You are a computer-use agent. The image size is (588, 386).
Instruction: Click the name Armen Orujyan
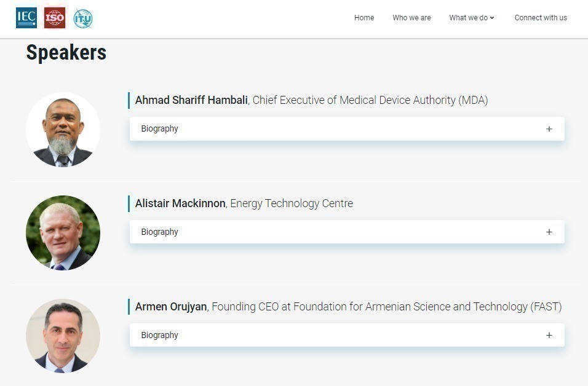tap(171, 307)
